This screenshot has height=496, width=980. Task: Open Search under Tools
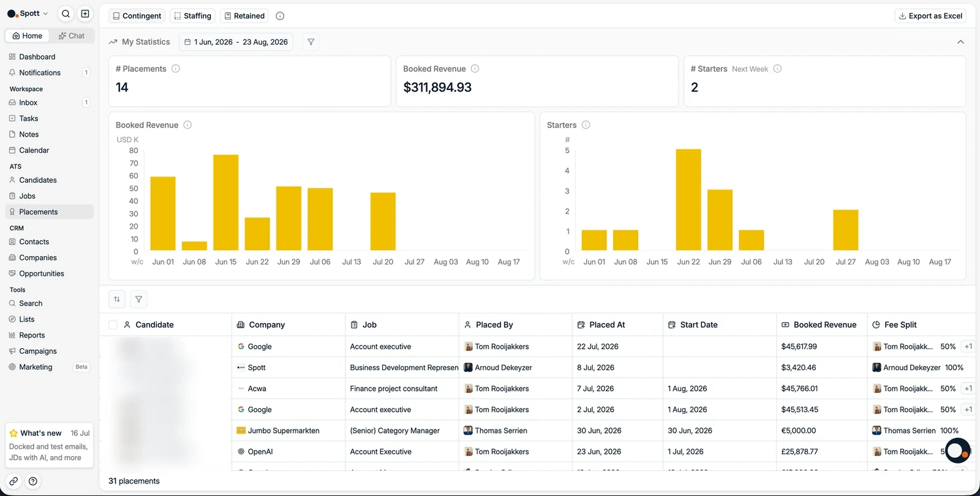click(x=49, y=303)
